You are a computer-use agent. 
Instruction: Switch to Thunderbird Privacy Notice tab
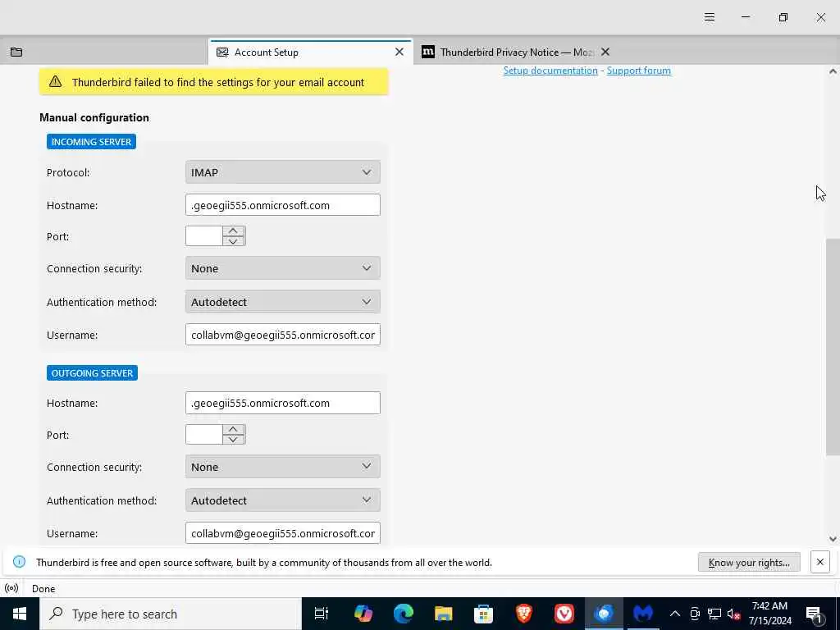pyautogui.click(x=516, y=52)
